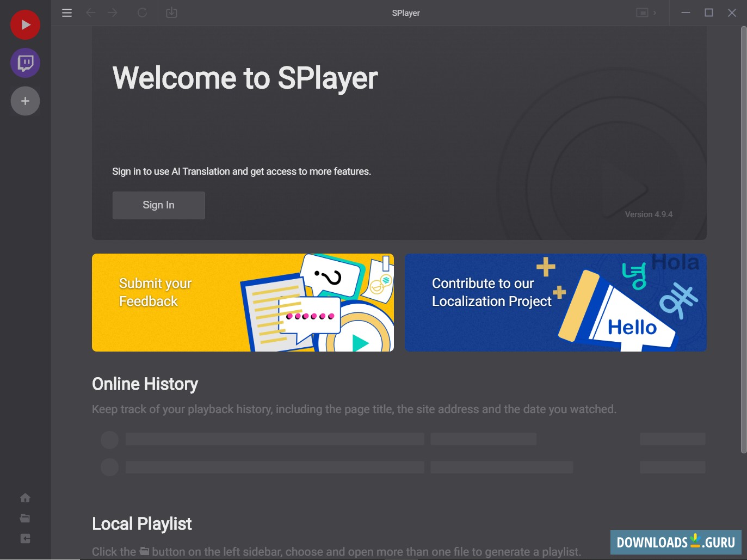Select the exit-to-player icon in sidebar

click(x=25, y=538)
